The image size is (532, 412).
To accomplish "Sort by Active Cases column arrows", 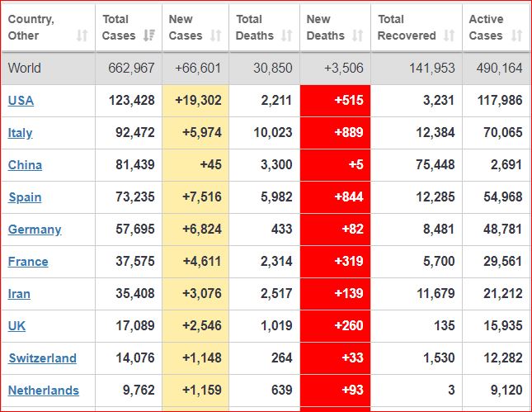I will pos(516,36).
